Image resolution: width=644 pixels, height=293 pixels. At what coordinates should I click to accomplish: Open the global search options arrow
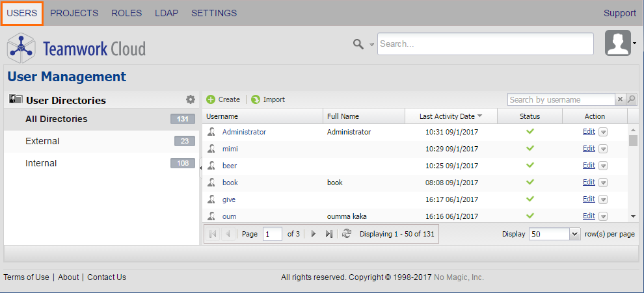click(x=372, y=44)
